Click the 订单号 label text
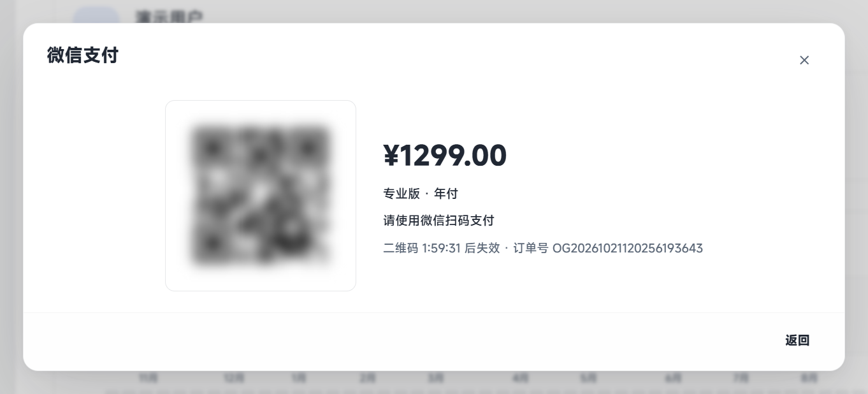868x394 pixels. coord(531,248)
